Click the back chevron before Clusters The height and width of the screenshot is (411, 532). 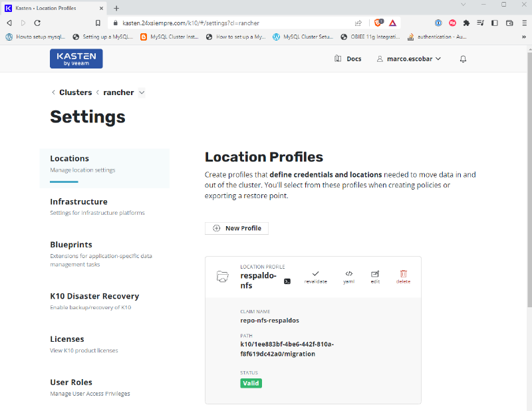click(53, 92)
